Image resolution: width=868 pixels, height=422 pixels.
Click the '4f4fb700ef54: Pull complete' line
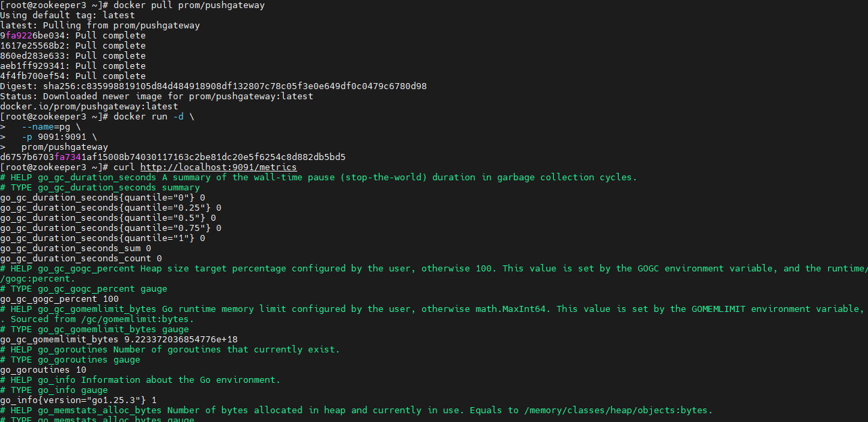[x=72, y=76]
